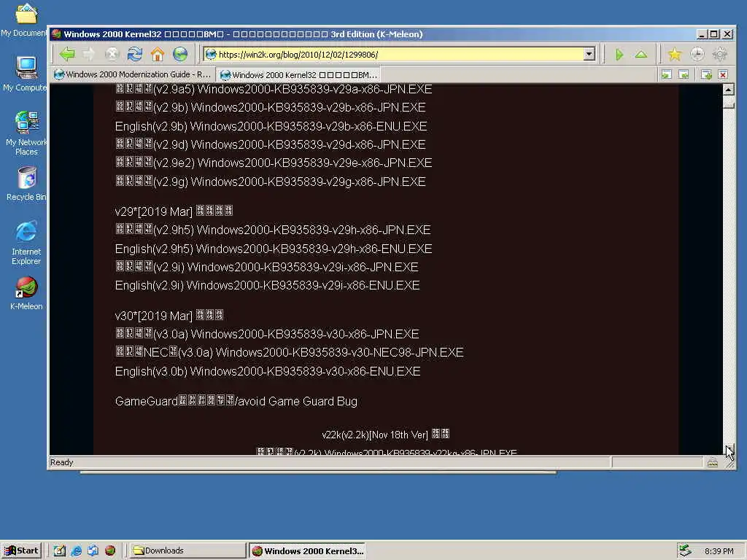Viewport: 747px width, 560px height.
Task: Open Bookmarks with the star icon
Action: (x=675, y=54)
